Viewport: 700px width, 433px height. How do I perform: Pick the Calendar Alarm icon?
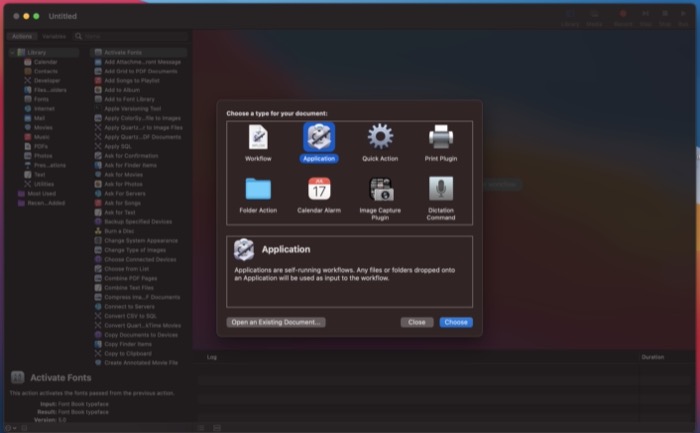click(319, 189)
